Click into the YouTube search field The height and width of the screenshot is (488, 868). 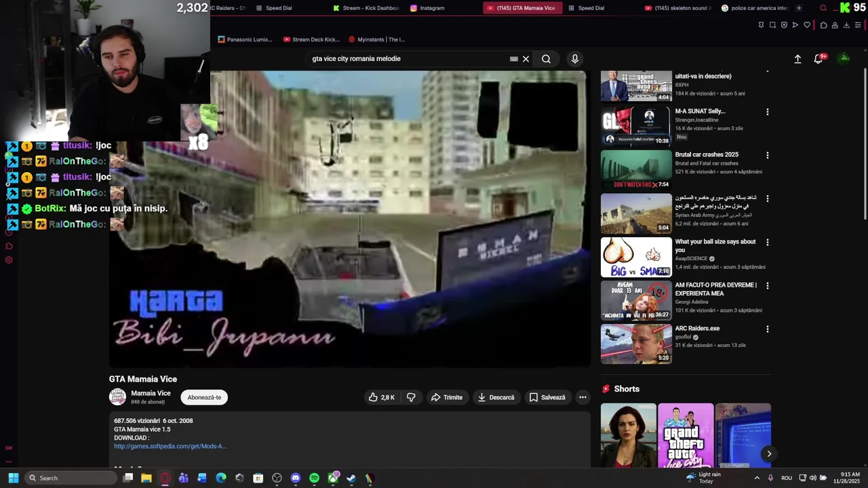click(x=407, y=59)
